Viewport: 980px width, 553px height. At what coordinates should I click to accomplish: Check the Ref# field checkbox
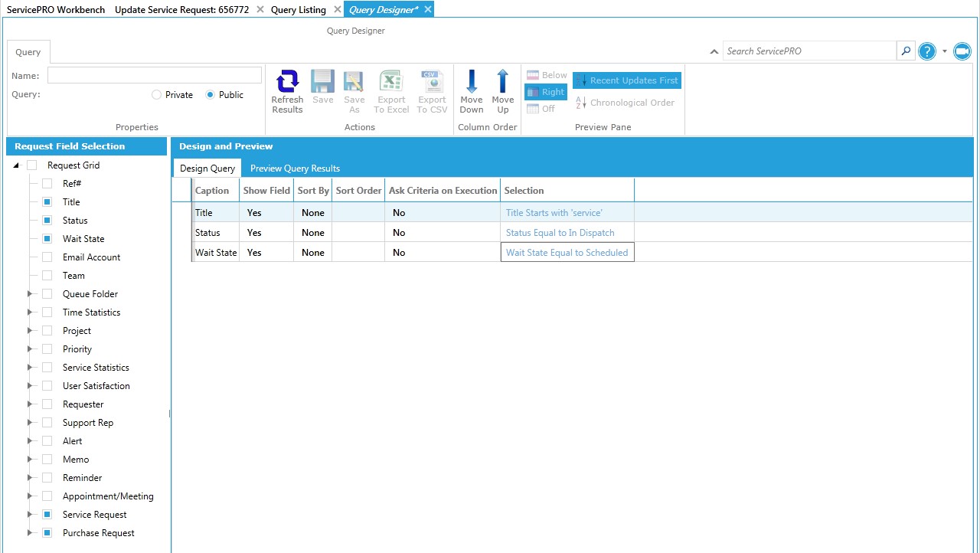click(47, 184)
